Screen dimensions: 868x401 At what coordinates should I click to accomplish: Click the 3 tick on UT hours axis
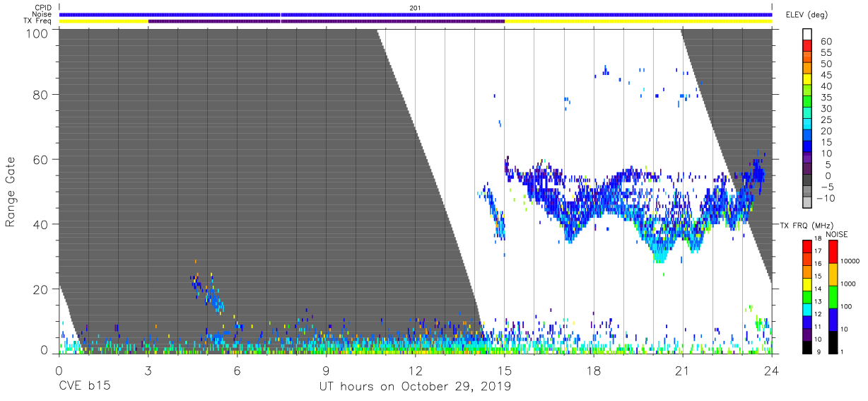[148, 371]
